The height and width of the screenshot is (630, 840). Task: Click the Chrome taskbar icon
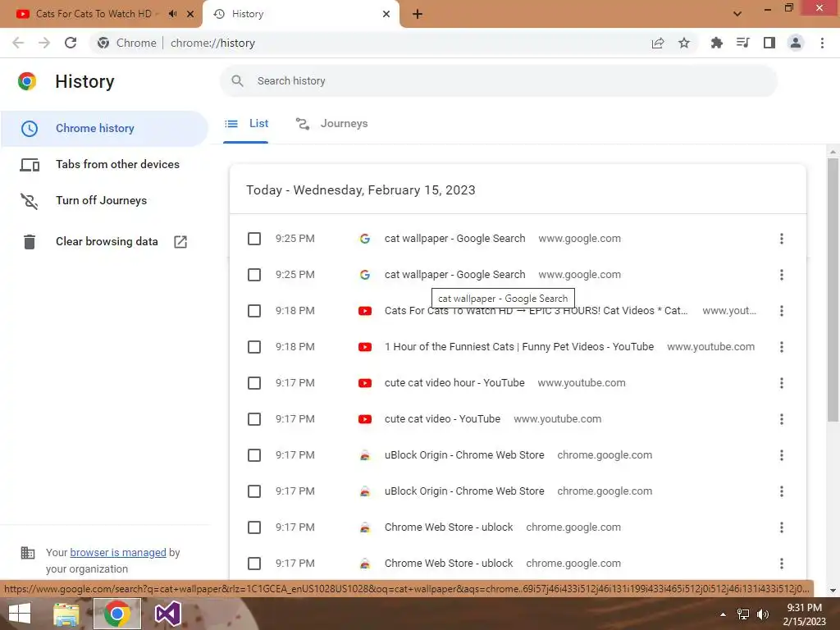[117, 614]
